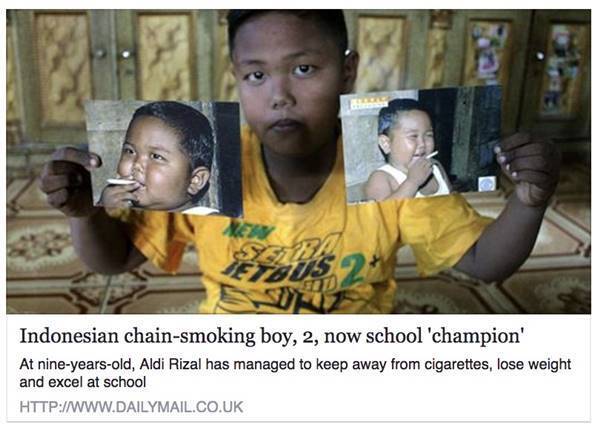Click the HTTP://WWW.DAILYMAIL.CO.UK source link

131,407
